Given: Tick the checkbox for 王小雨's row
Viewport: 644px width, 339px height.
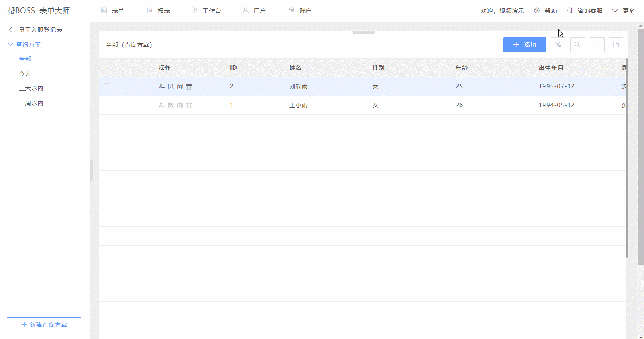Looking at the screenshot, I should pyautogui.click(x=107, y=105).
